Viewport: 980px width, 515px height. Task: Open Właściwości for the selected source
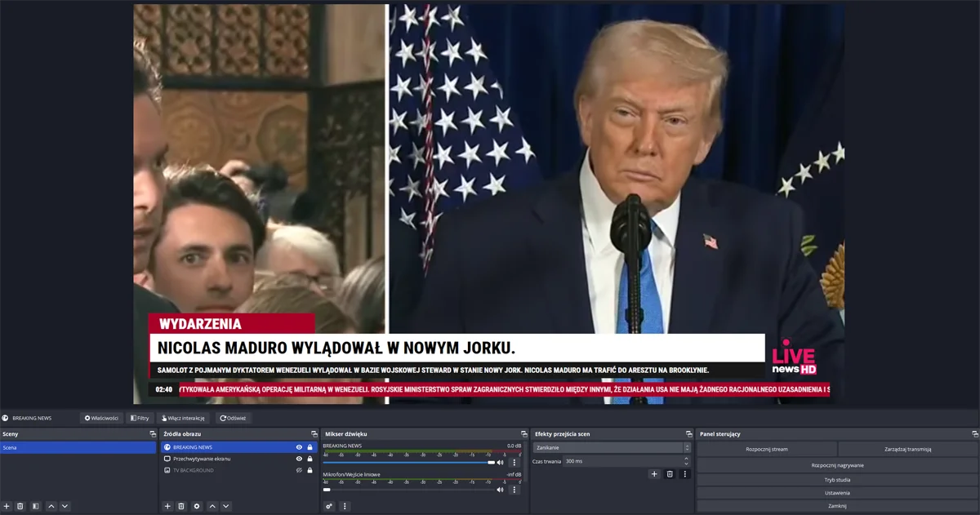tap(101, 418)
